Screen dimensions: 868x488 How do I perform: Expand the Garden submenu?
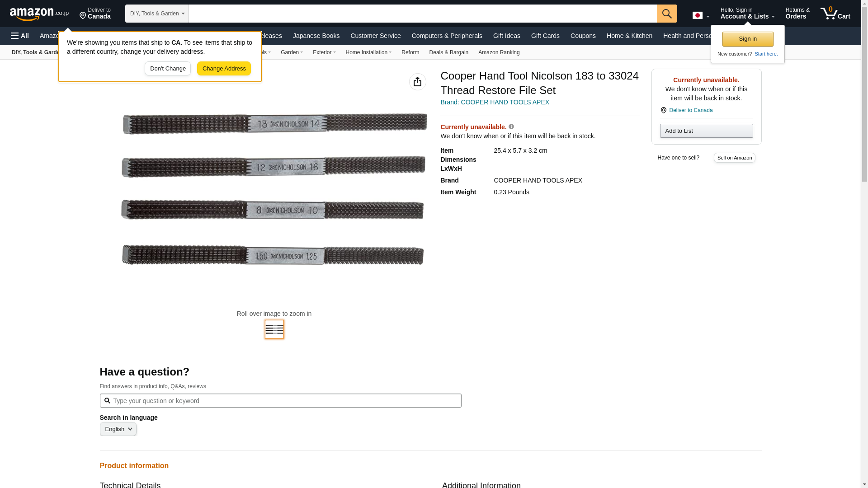pyautogui.click(x=291, y=52)
